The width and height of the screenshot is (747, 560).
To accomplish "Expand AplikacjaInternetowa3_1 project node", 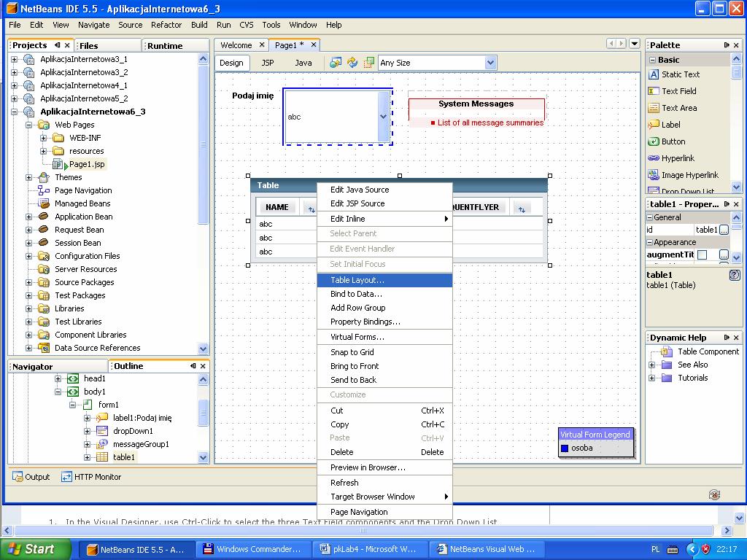I will pos(15,60).
